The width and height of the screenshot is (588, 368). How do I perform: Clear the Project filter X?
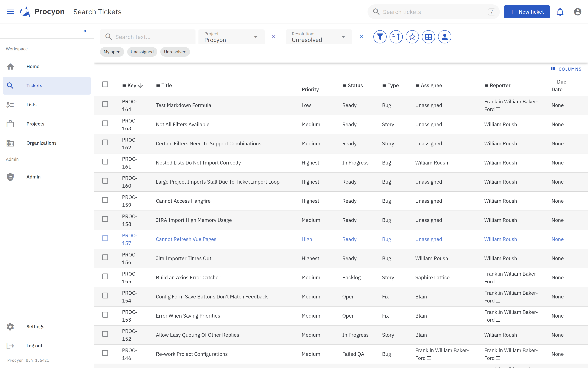[274, 36]
